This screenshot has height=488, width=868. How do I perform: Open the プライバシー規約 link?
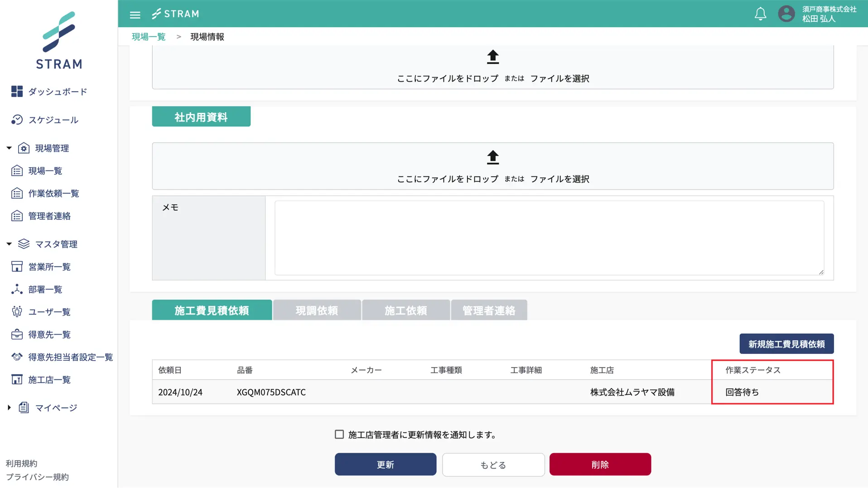click(x=37, y=477)
